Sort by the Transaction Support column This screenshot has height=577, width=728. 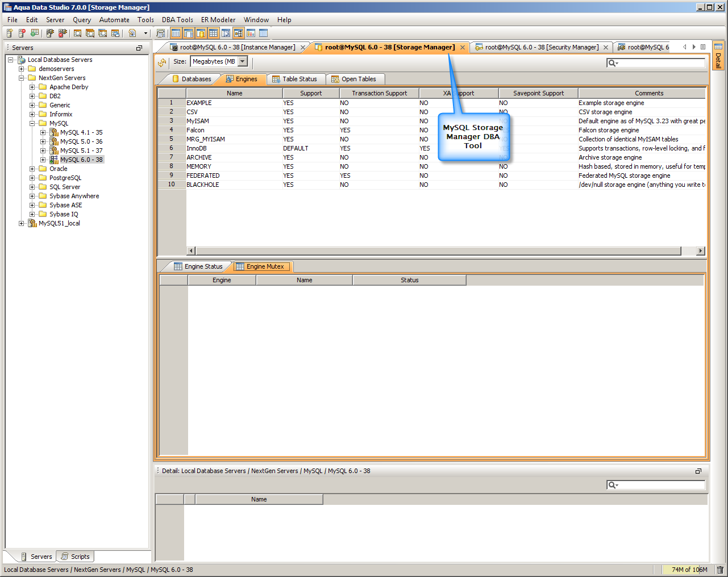(x=380, y=93)
